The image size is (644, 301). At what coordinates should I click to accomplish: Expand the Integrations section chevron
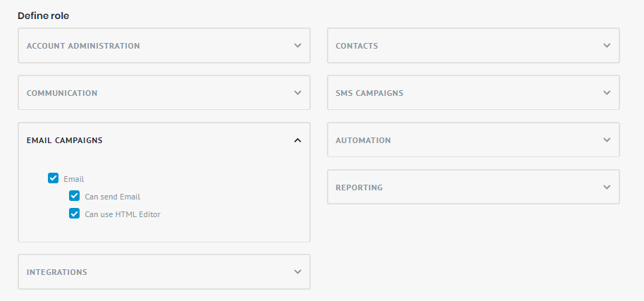pos(297,272)
